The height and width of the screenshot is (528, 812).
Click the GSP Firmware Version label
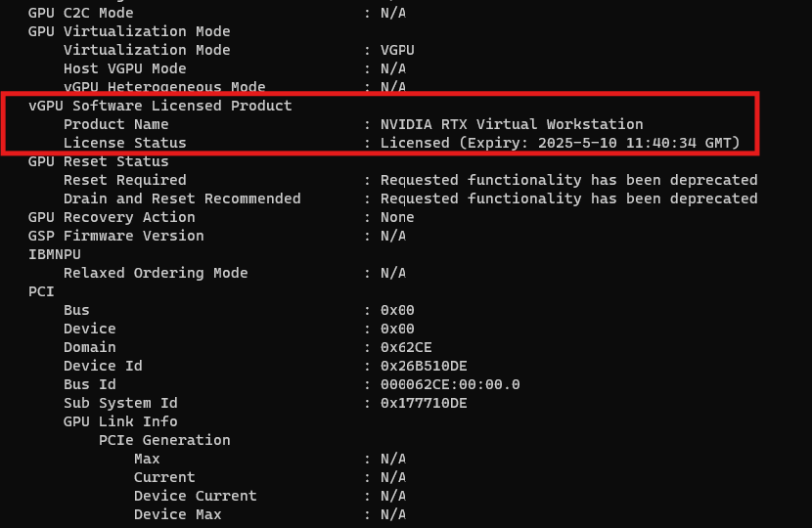pos(115,236)
